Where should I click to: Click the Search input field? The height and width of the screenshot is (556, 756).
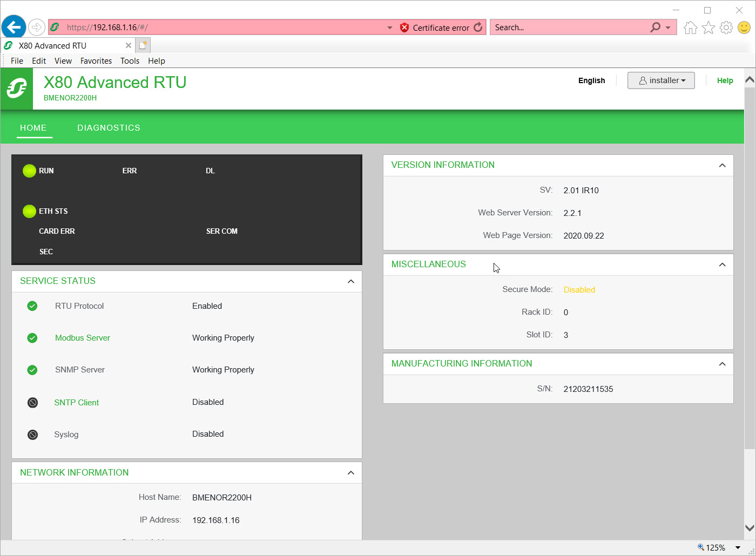(x=570, y=28)
